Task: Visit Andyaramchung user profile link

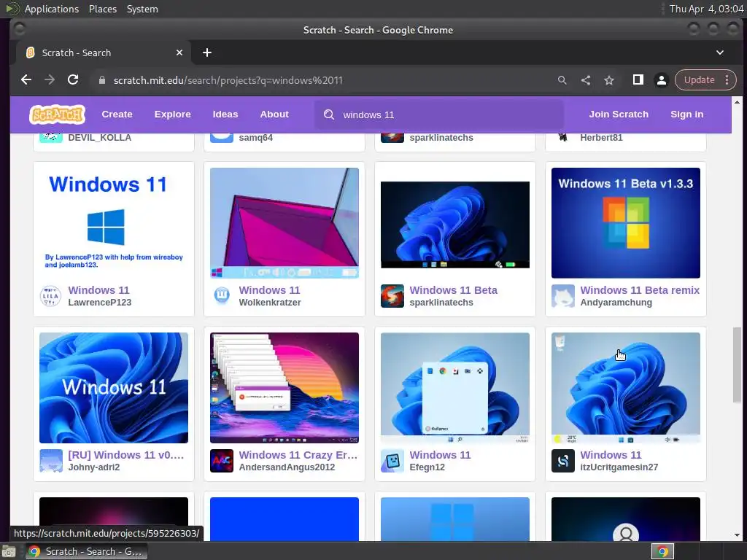Action: (x=616, y=303)
